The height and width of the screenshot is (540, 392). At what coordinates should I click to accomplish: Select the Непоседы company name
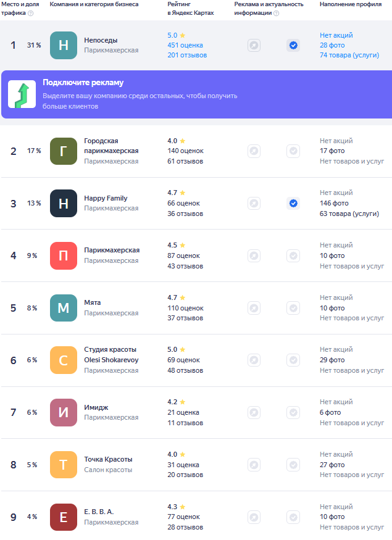point(101,40)
